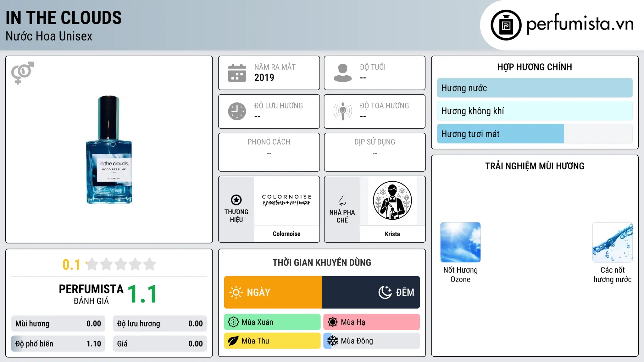Click the five-star rating icons

tap(121, 264)
